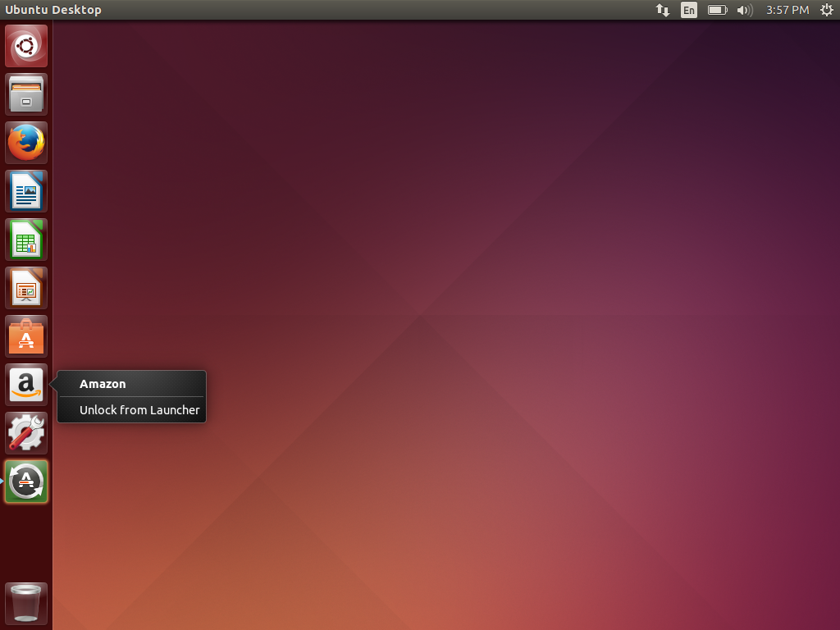Open the sound volume menu
The width and height of the screenshot is (840, 630).
744,10
